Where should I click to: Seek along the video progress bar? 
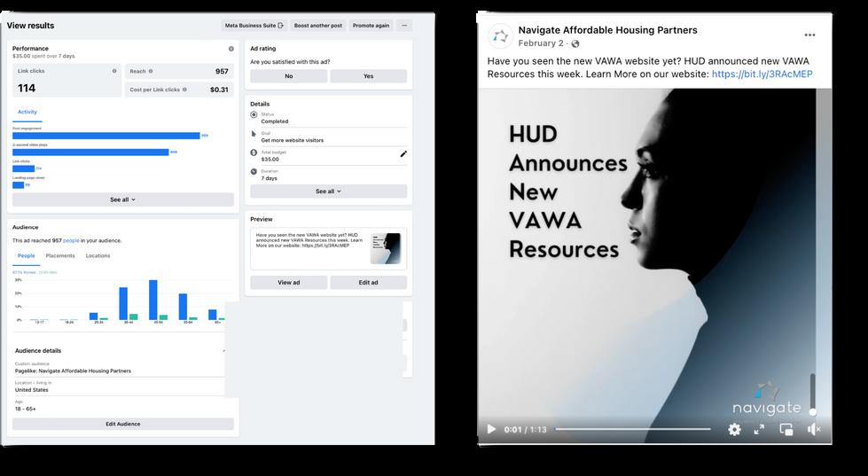[x=633, y=429]
